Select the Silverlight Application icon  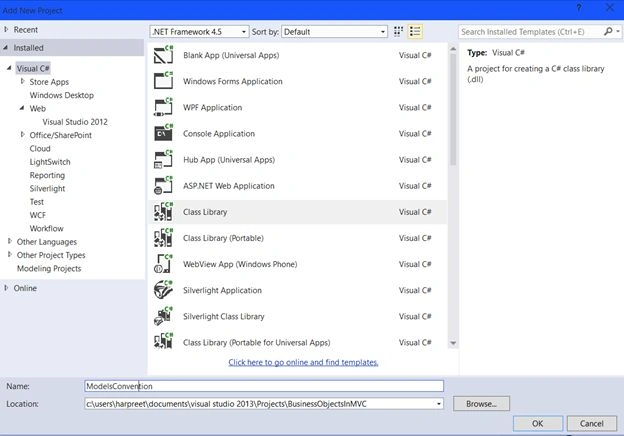(x=163, y=290)
